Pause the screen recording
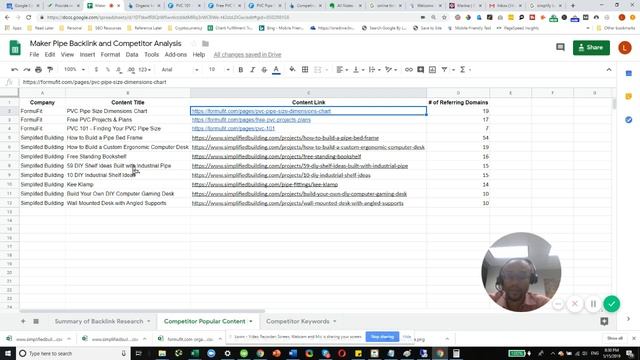Screen dimensions: 640x360 pyautogui.click(x=593, y=304)
